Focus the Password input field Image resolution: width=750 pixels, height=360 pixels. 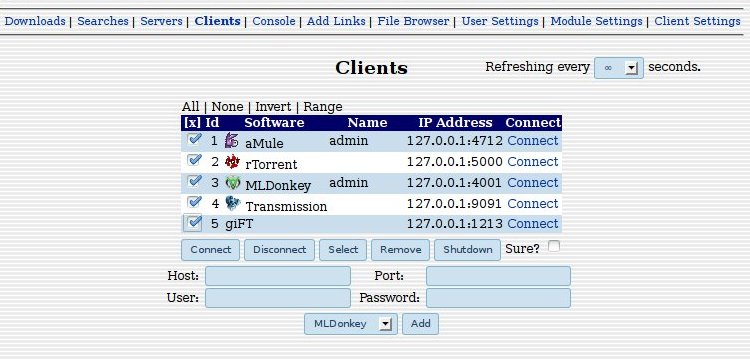point(498,298)
